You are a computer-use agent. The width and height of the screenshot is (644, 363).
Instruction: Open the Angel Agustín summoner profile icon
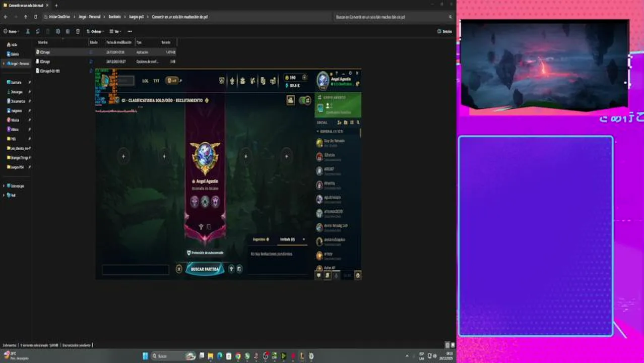pos(323,80)
